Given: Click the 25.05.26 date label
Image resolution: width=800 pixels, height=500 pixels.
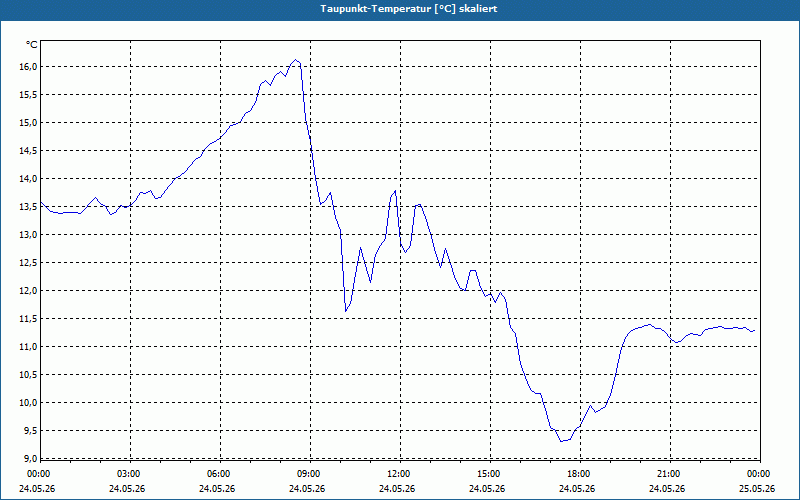Looking at the screenshot, I should click(757, 489).
